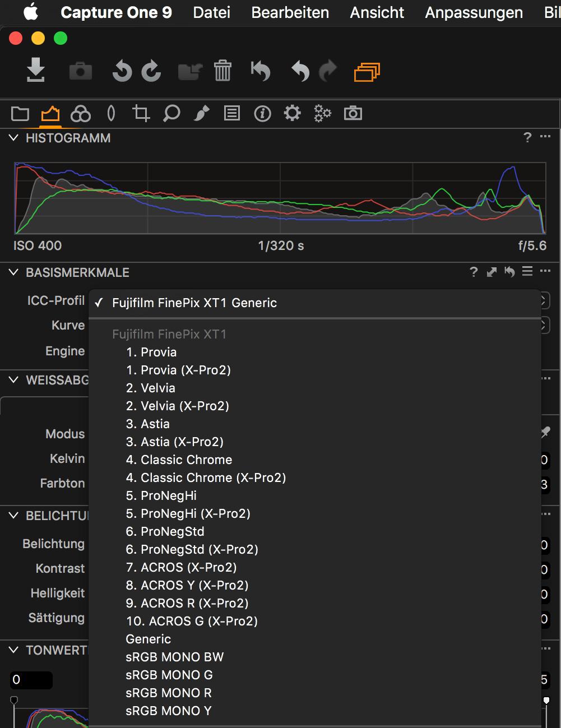Open the Histogramm panel options dots

click(x=545, y=137)
